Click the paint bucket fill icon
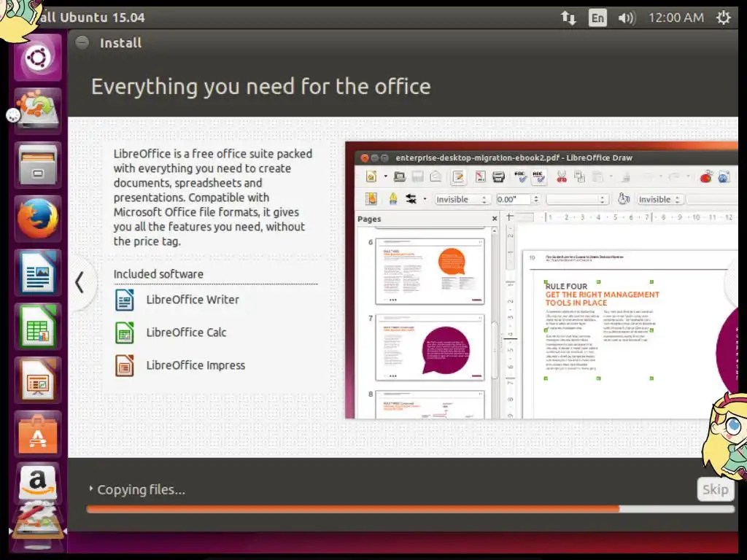 pos(623,198)
